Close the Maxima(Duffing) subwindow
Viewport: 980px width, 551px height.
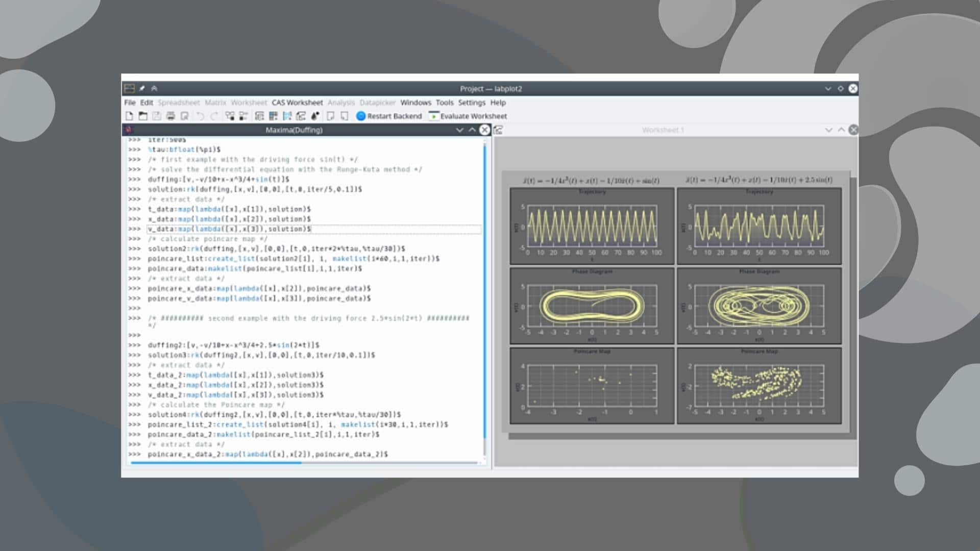[484, 130]
